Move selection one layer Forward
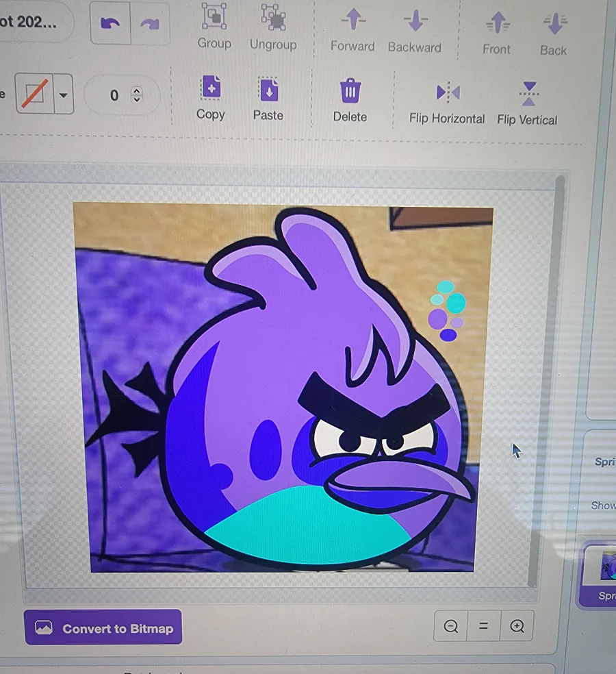The width and height of the screenshot is (616, 674). click(352, 30)
